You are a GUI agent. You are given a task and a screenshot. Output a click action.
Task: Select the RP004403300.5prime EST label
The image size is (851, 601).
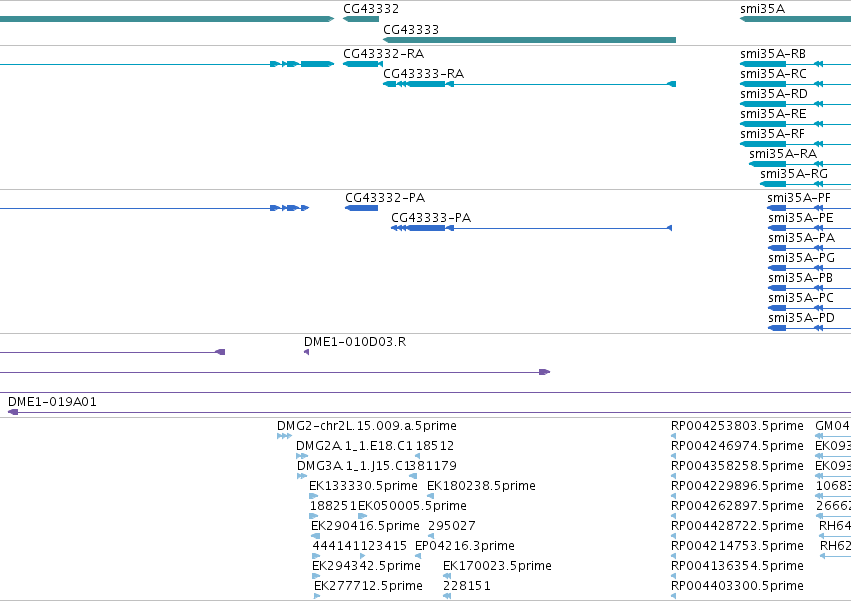[737, 586]
